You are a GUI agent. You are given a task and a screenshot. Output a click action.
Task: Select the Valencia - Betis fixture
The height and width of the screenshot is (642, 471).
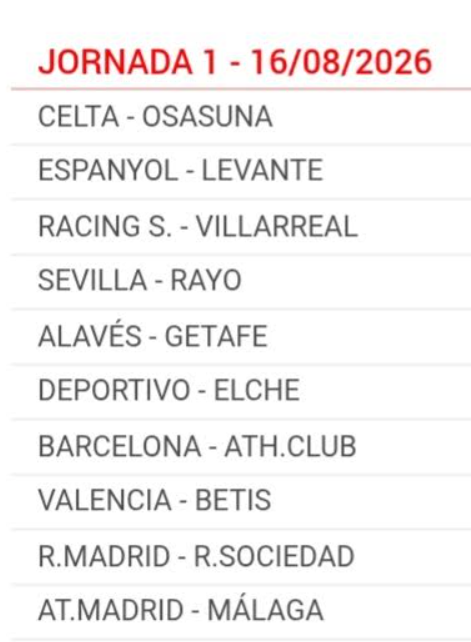[241, 501]
